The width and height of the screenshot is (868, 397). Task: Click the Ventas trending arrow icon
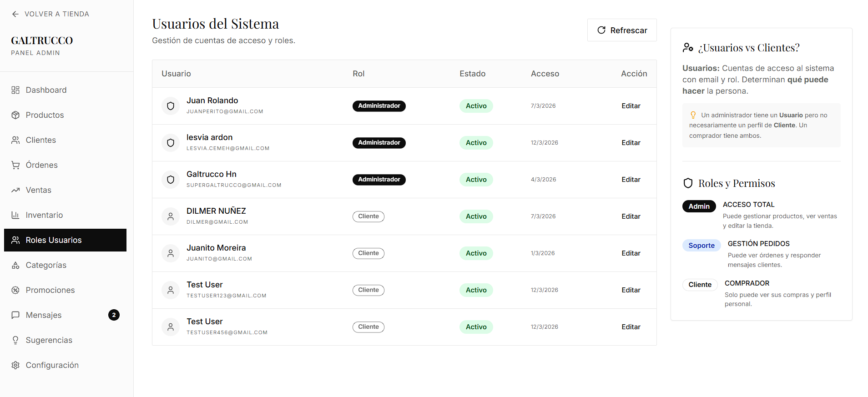[15, 190]
